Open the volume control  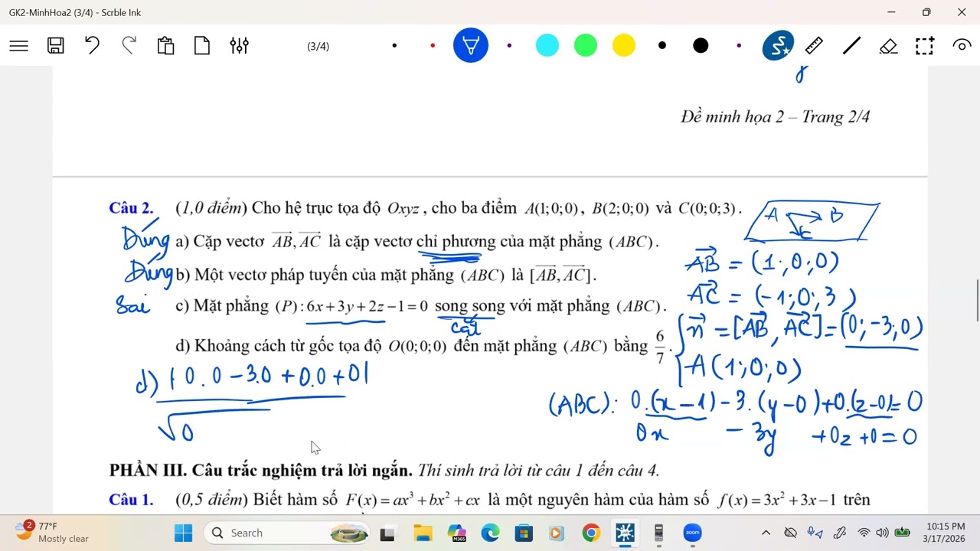[x=882, y=533]
